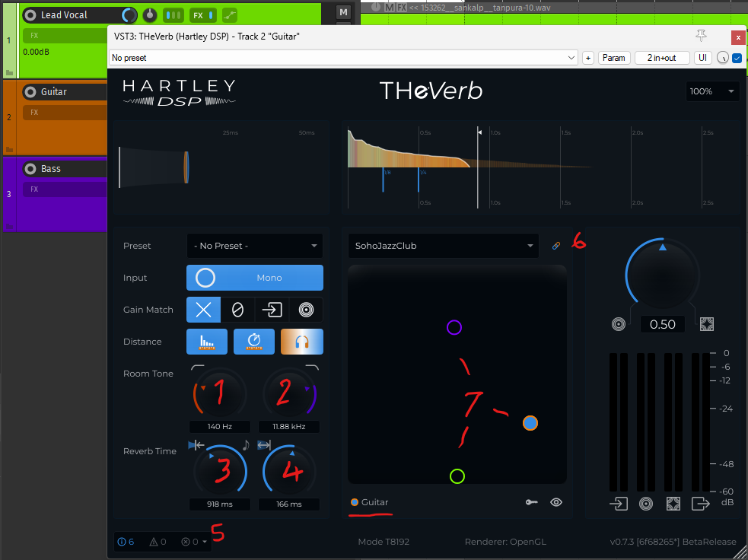The image size is (748, 560).
Task: Click the 2 in+out routing button
Action: tap(662, 58)
